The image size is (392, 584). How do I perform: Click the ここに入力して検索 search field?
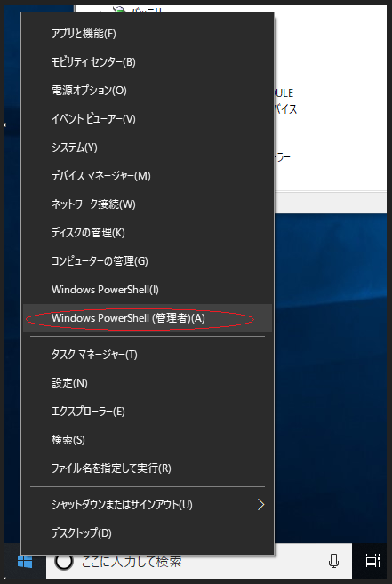[198, 561]
